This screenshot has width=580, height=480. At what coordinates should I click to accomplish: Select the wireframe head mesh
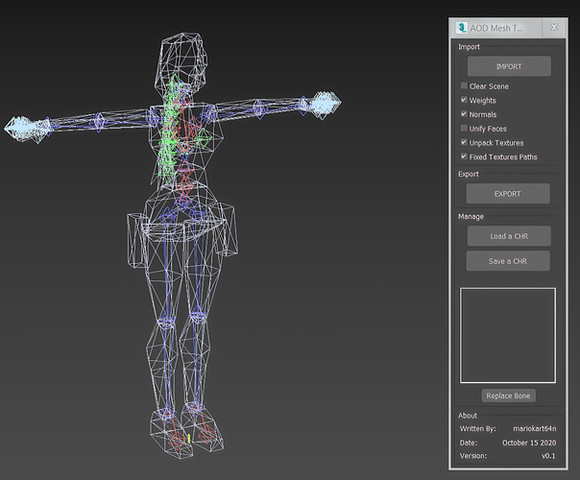[181, 64]
